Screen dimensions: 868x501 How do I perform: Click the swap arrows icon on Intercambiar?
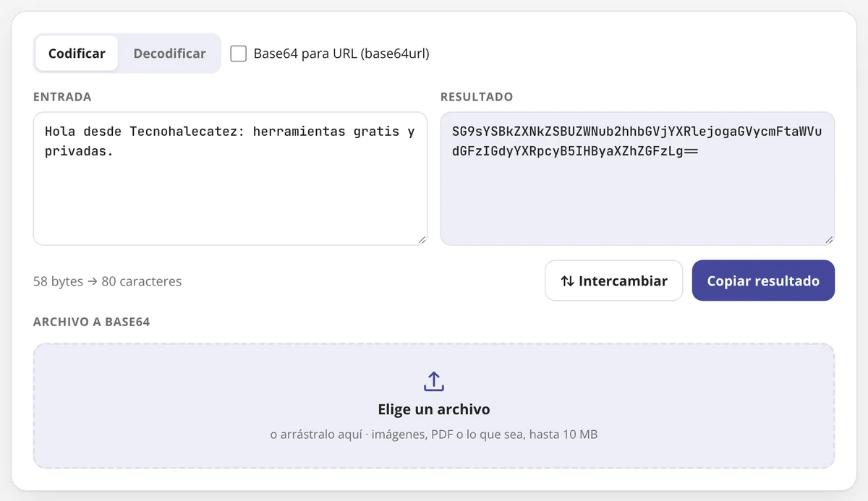click(x=568, y=281)
